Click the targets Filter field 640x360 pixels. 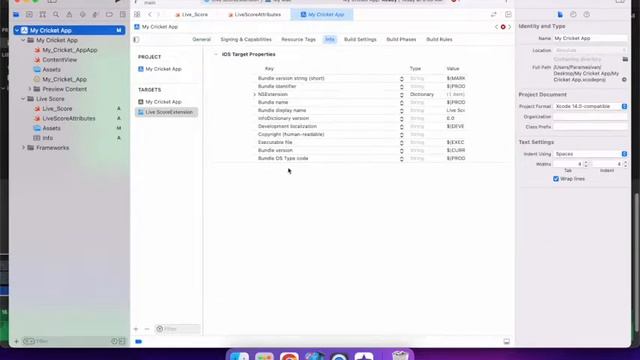point(178,329)
